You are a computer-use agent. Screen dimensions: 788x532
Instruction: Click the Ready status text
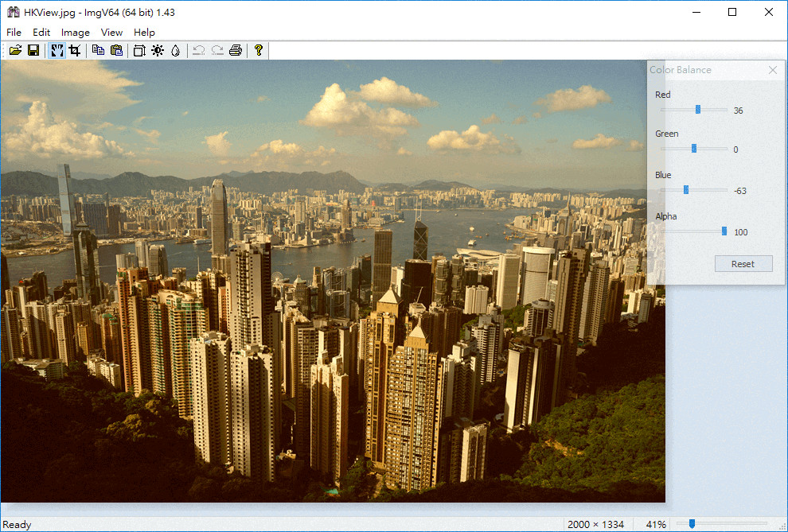click(17, 525)
